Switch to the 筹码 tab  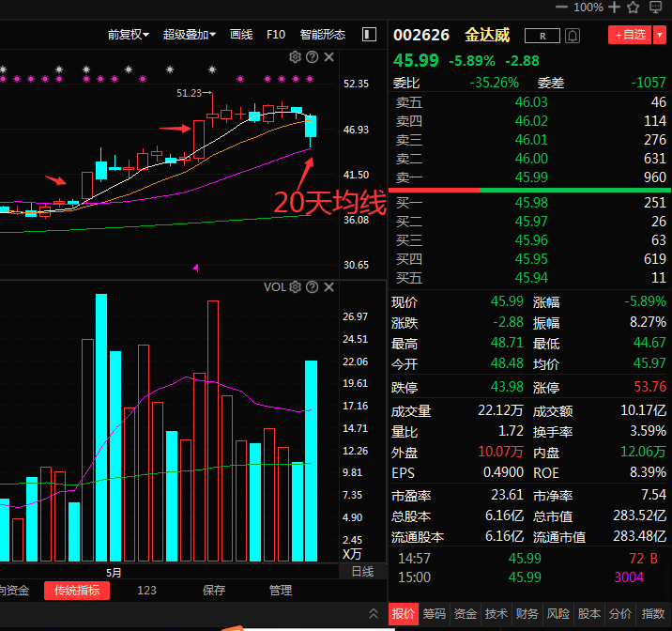tap(435, 614)
